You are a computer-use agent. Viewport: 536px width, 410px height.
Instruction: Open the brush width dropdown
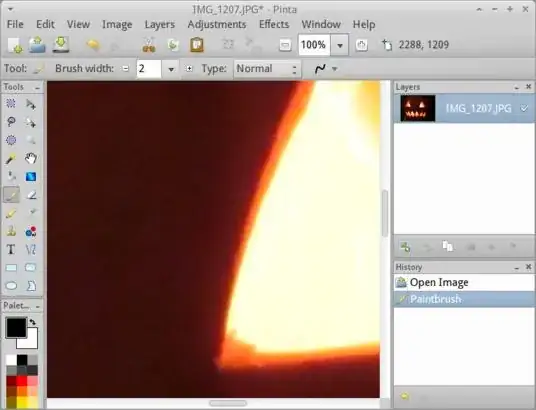pos(171,69)
